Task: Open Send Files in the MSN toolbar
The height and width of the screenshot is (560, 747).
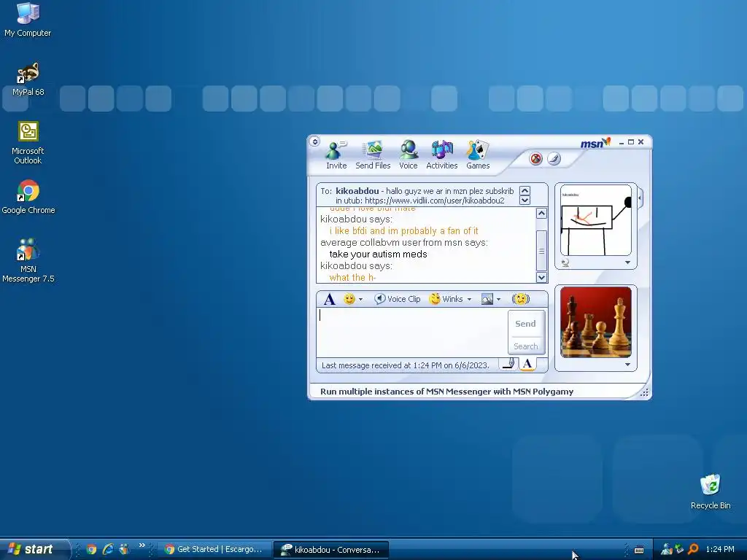Action: click(x=373, y=155)
